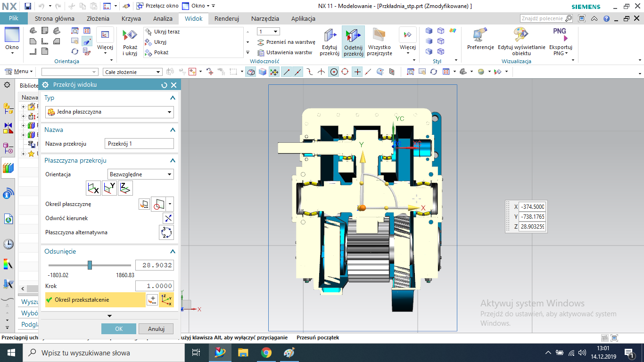The width and height of the screenshot is (644, 362).
Task: Click the point dialog icon beside Określ przekształcenie
Action: (x=152, y=300)
